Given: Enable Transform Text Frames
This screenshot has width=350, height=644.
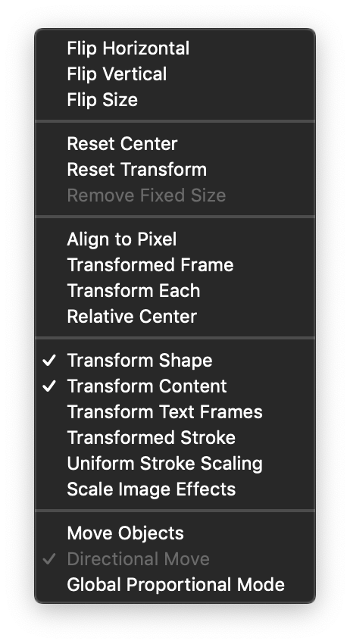Looking at the screenshot, I should point(175,412).
